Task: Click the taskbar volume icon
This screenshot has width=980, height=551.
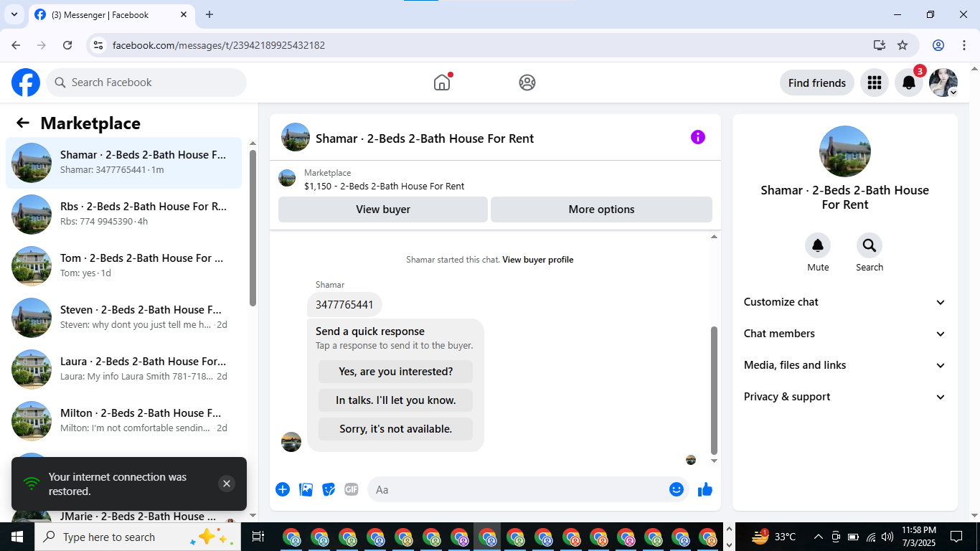Action: (x=888, y=537)
